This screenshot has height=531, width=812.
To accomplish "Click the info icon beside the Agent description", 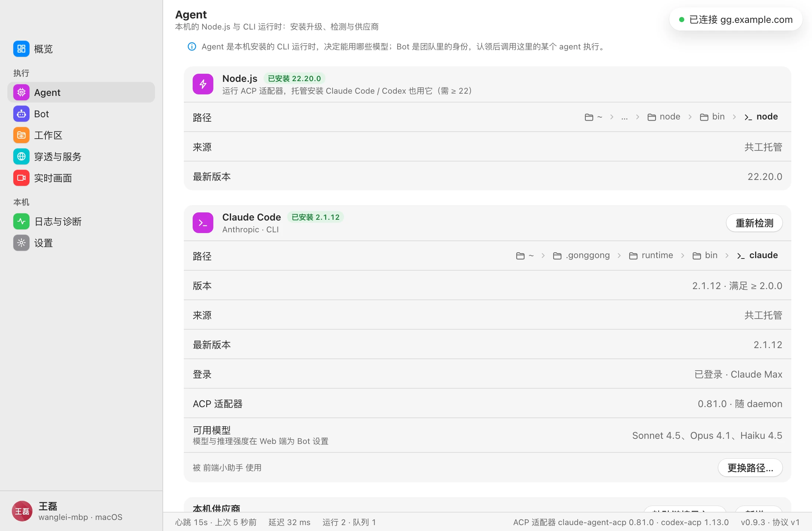I will pos(192,46).
